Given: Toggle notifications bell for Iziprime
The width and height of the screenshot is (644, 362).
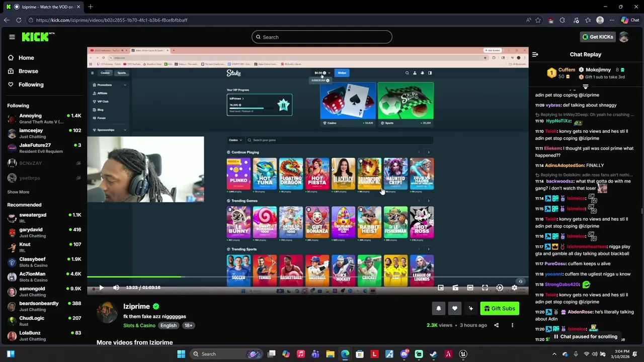Looking at the screenshot, I should pos(439,309).
